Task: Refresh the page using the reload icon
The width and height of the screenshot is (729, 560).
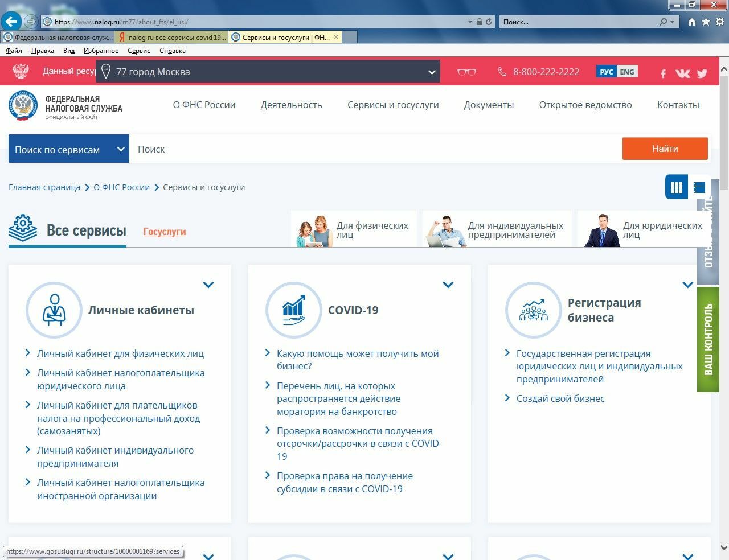Action: click(489, 22)
